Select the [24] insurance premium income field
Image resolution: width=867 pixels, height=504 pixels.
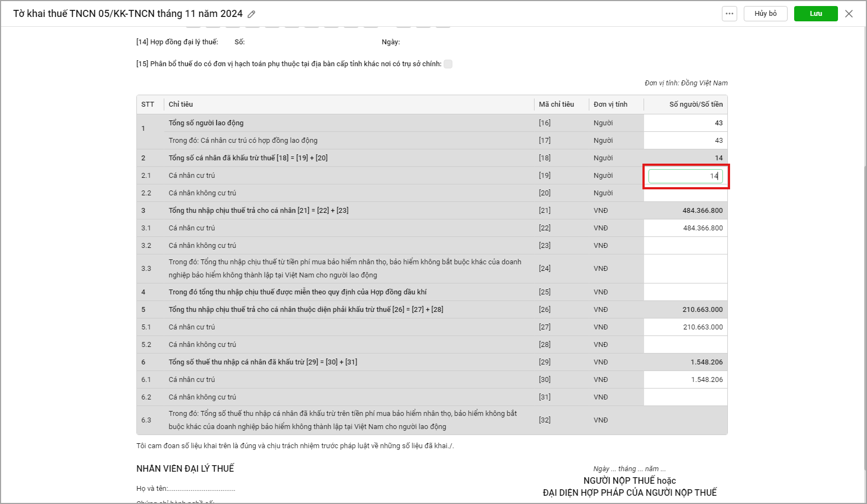pos(685,269)
